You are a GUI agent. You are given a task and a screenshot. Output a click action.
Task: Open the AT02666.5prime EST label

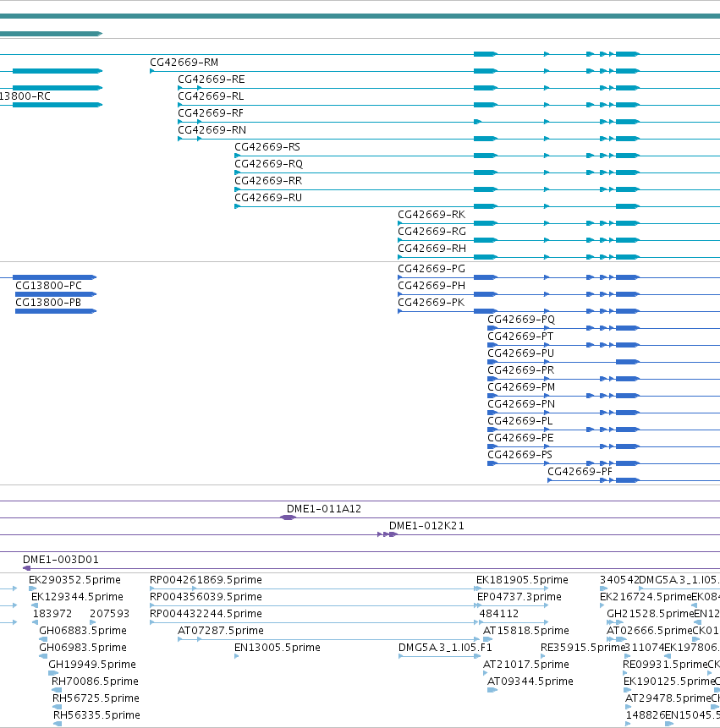[x=650, y=631]
